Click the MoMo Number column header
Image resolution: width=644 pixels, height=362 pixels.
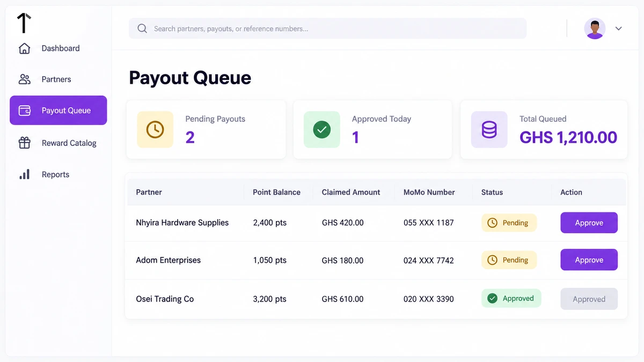click(x=429, y=192)
